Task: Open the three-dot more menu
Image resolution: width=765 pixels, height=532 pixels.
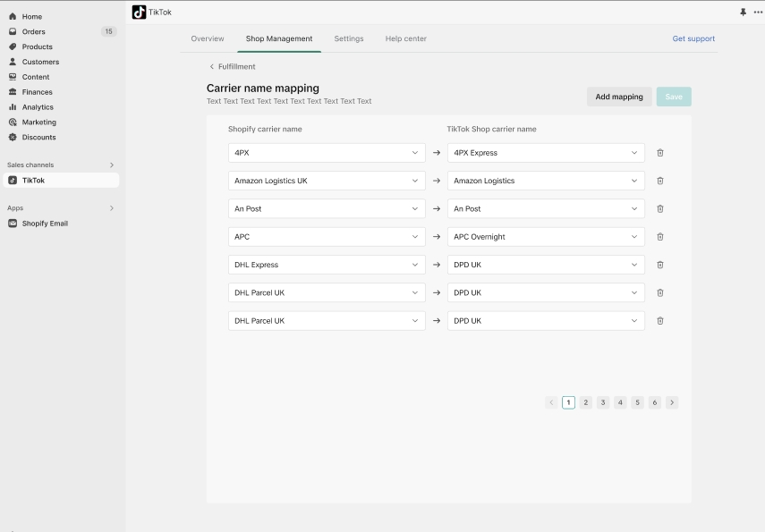Action: 758,13
